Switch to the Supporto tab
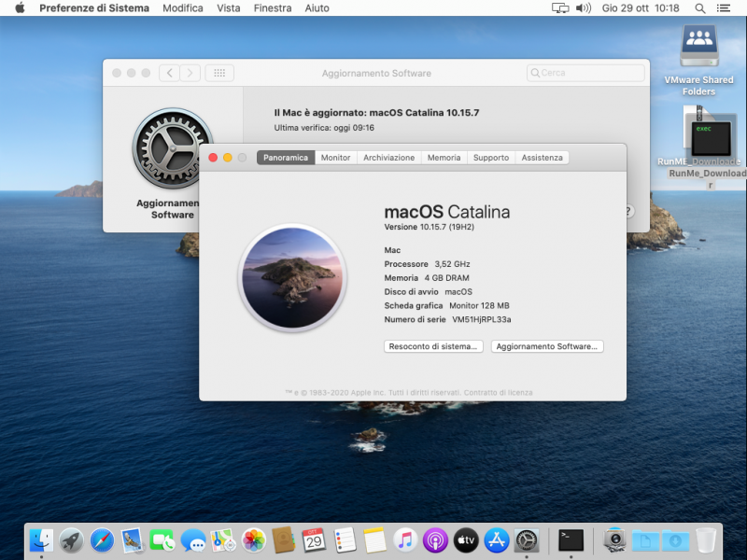The height and width of the screenshot is (560, 747). pyautogui.click(x=491, y=158)
